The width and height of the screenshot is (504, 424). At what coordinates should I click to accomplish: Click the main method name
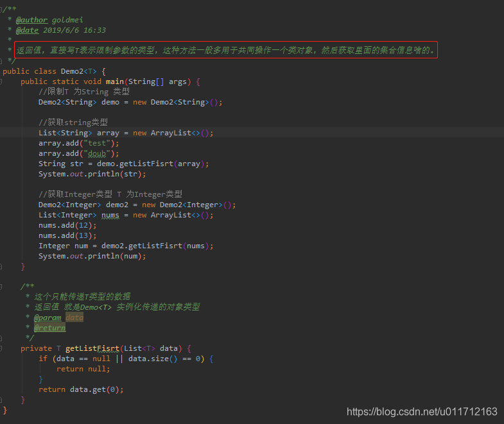click(x=115, y=81)
